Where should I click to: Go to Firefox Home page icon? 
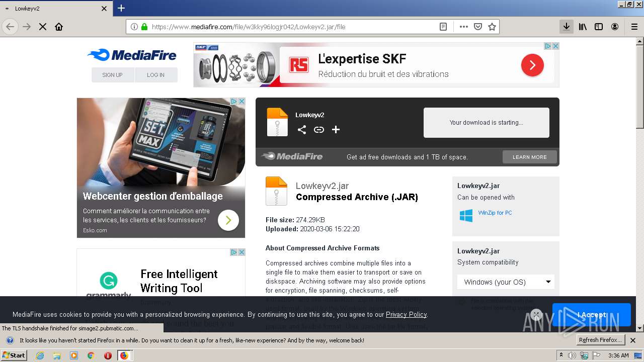click(x=59, y=27)
